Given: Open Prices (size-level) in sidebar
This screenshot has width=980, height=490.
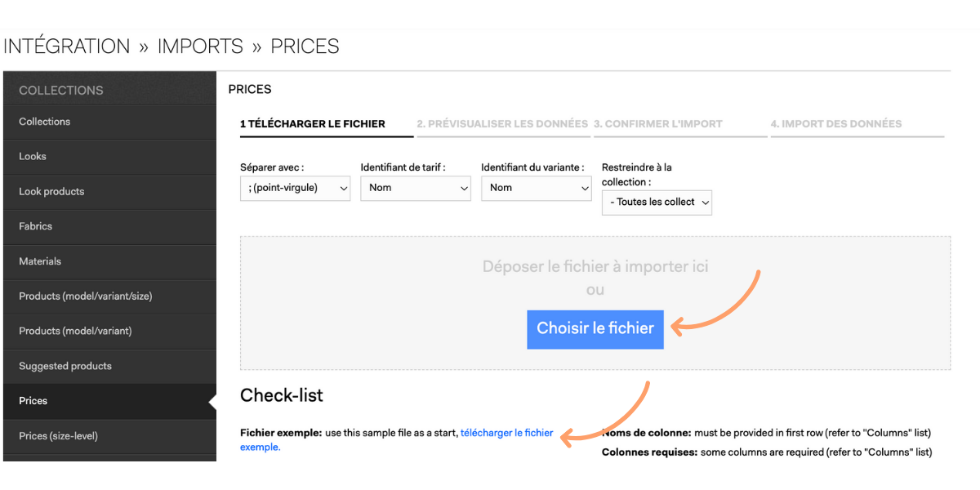Looking at the screenshot, I should click(x=109, y=436).
